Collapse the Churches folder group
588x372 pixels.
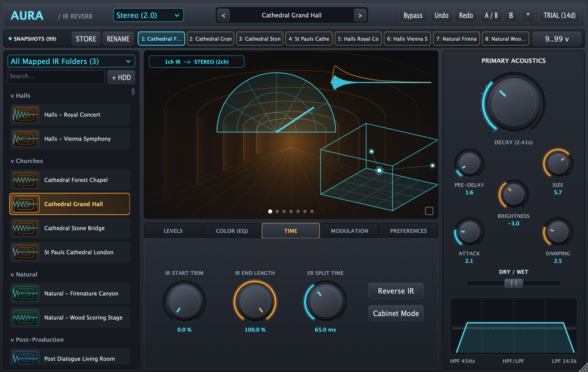[x=27, y=161]
